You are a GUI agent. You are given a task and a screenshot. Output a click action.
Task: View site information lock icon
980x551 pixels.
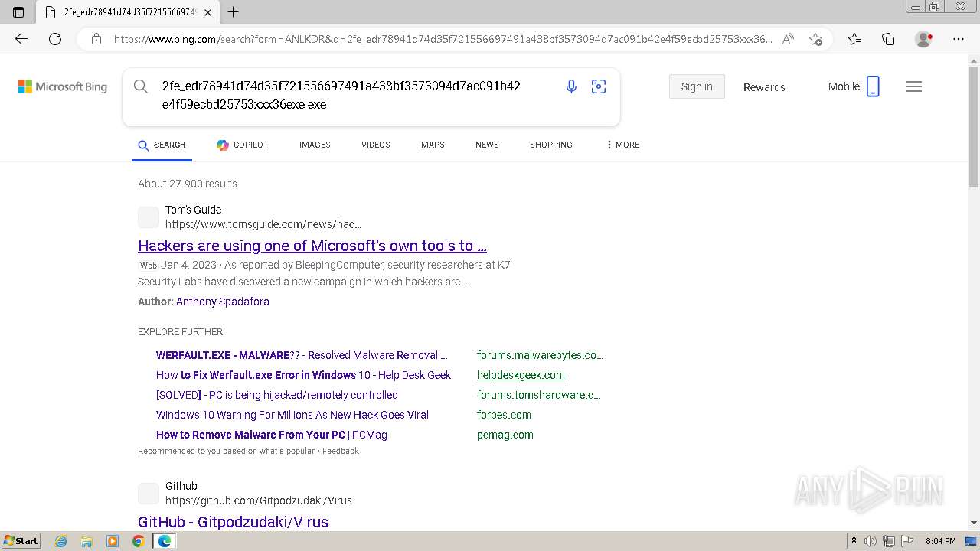(x=96, y=39)
